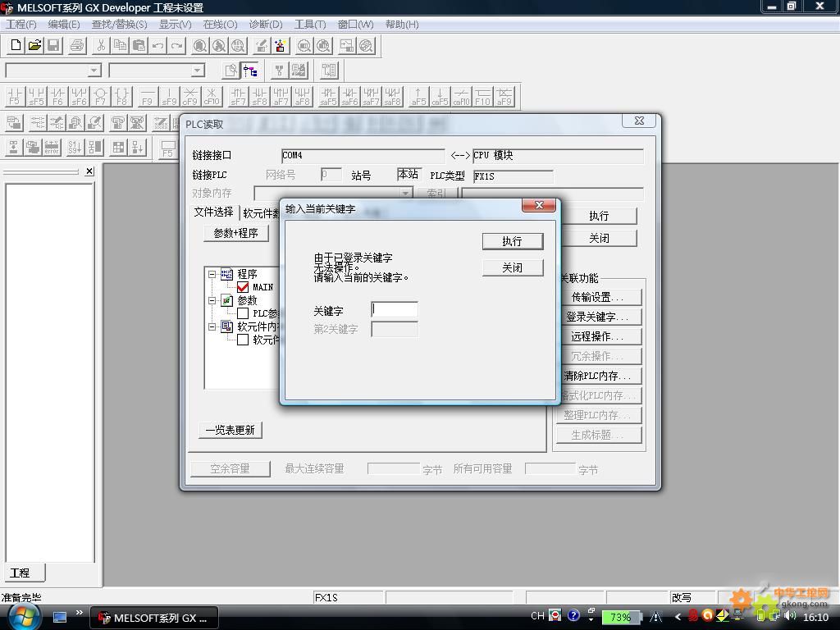The height and width of the screenshot is (630, 840).
Task: Open a project with the folder icon
Action: (x=34, y=46)
